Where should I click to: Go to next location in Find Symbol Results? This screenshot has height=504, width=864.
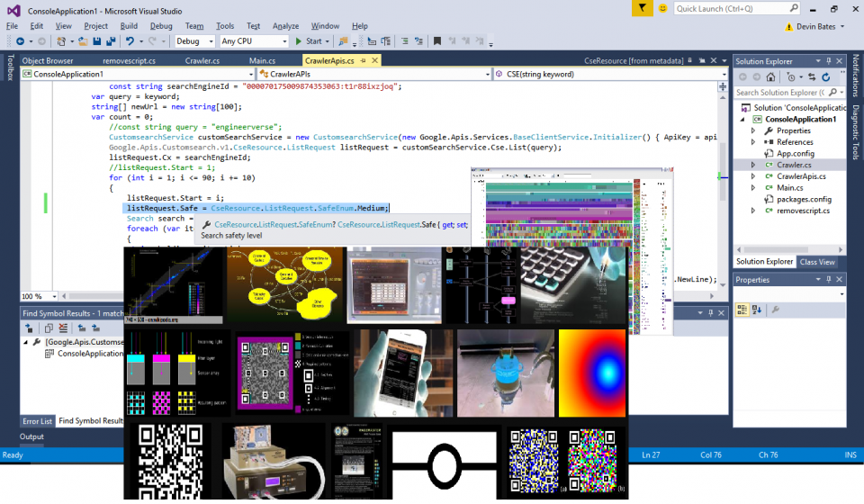pyautogui.click(x=96, y=328)
